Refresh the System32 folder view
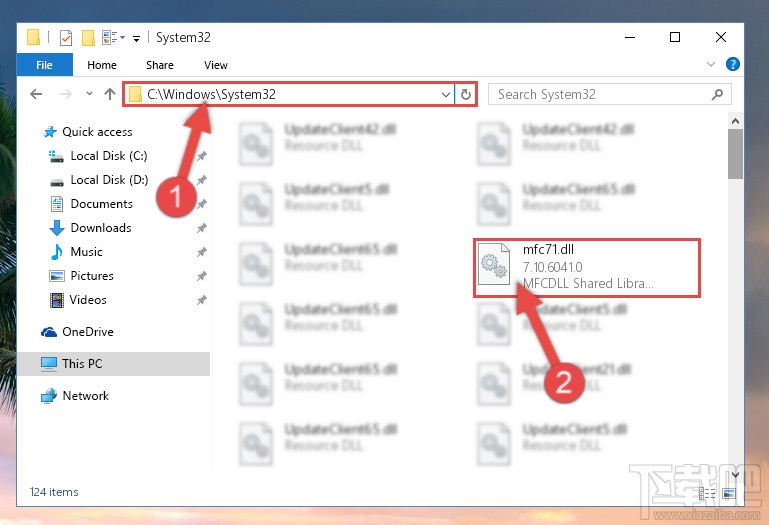The height and width of the screenshot is (525, 769). 465,94
